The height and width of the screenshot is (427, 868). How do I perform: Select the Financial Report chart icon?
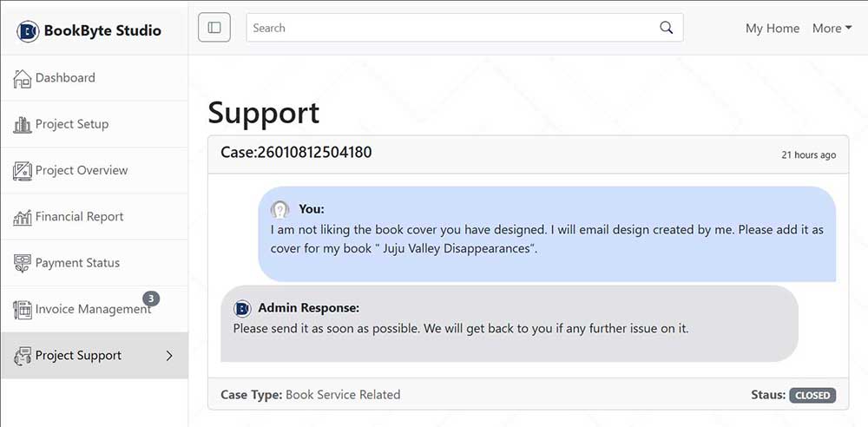click(x=23, y=217)
